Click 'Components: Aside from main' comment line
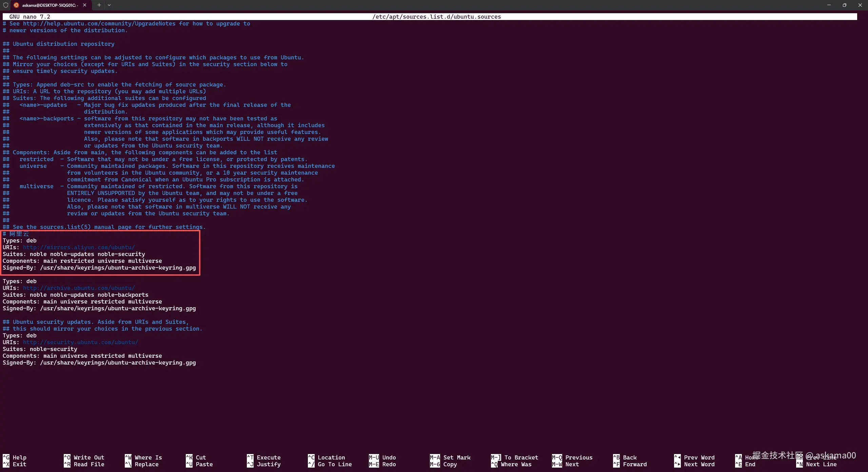The height and width of the screenshot is (472, 868). click(x=140, y=153)
